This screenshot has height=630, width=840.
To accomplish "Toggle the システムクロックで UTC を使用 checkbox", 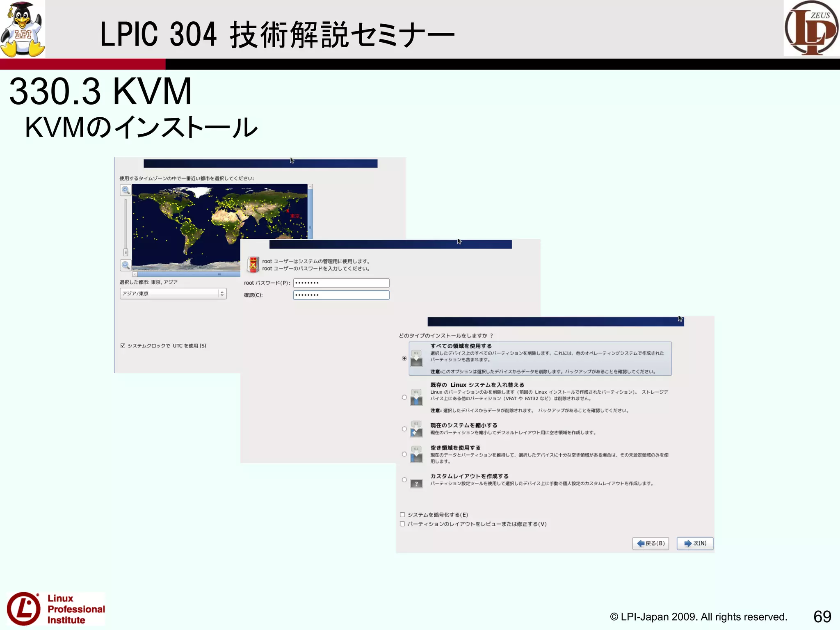I will tap(123, 345).
